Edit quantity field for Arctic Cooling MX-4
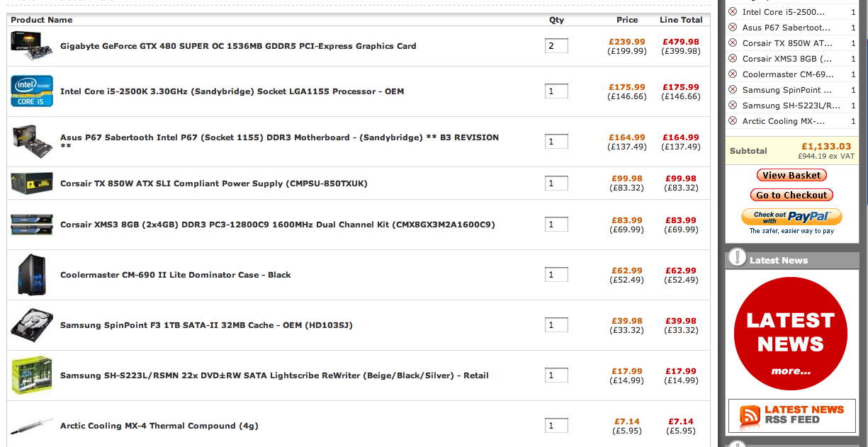 click(556, 426)
